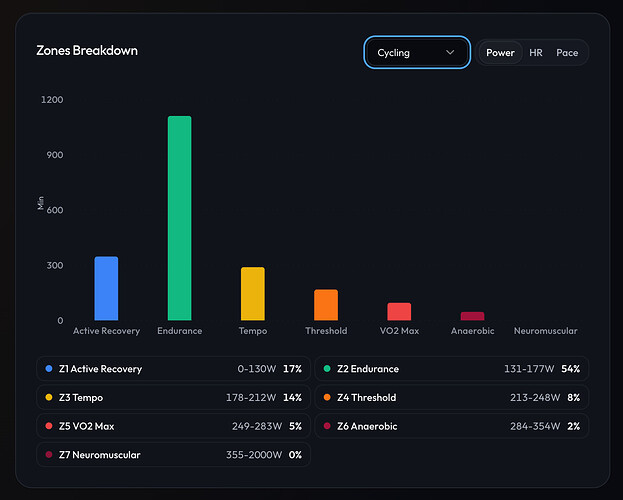This screenshot has width=623, height=500.
Task: Click the 0-130W range value
Action: click(x=257, y=369)
